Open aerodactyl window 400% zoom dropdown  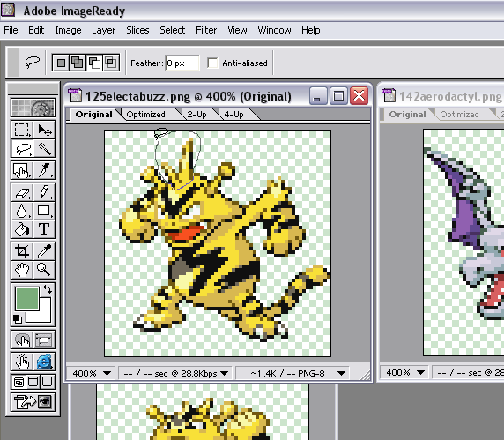(420, 372)
